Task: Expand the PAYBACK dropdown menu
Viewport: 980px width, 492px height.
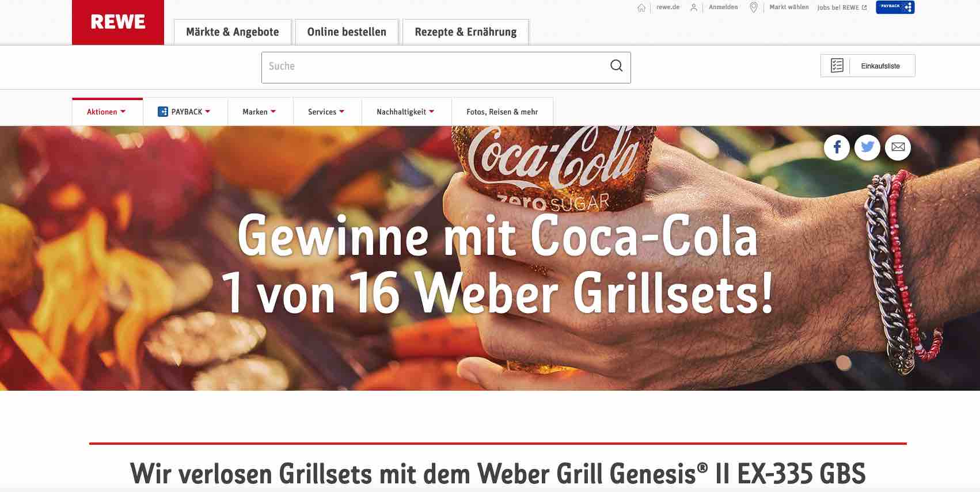Action: point(185,112)
